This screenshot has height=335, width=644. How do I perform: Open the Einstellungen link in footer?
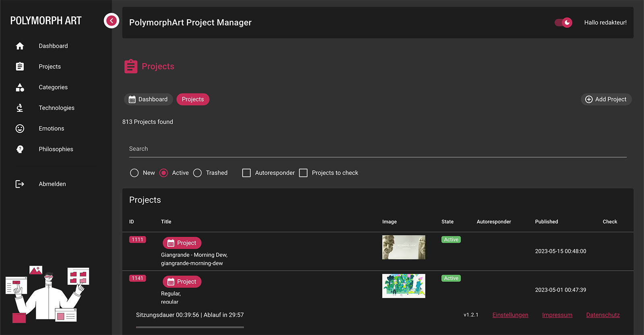coord(510,315)
